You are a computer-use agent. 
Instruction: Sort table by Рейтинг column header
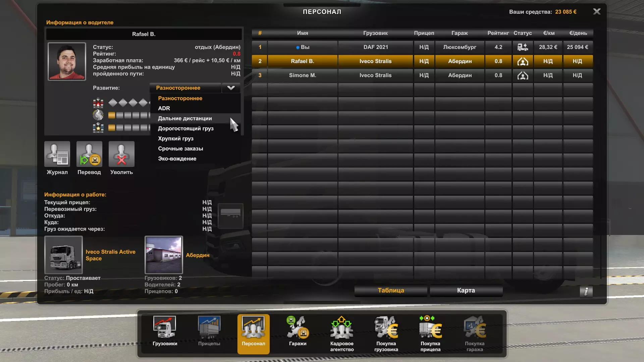[498, 33]
